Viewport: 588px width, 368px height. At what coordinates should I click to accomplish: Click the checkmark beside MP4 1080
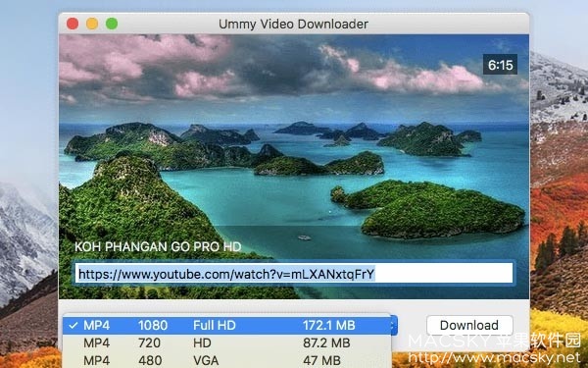pyautogui.click(x=73, y=325)
